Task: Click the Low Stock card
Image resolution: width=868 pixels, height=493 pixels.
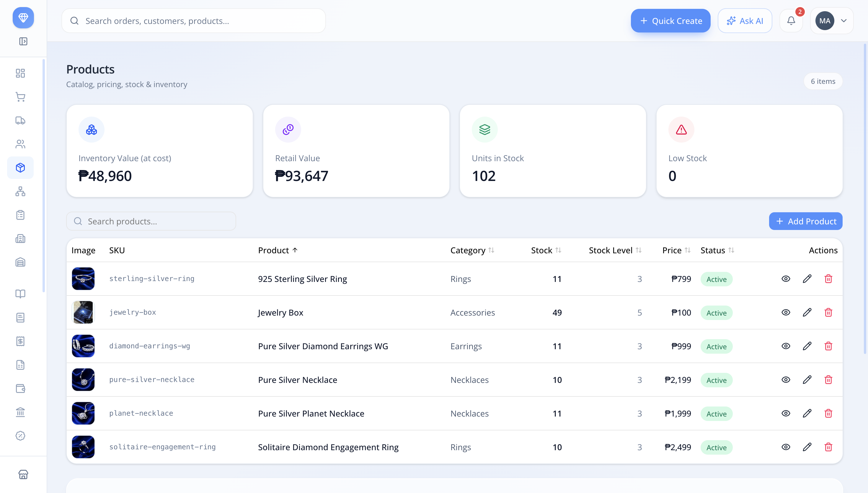Action: click(749, 151)
